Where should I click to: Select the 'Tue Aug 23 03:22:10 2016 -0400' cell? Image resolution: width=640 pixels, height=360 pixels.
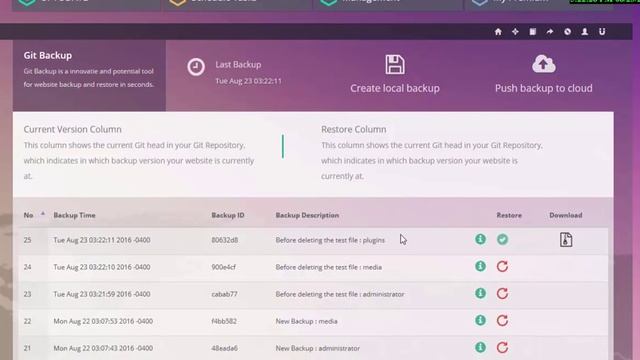click(x=102, y=267)
